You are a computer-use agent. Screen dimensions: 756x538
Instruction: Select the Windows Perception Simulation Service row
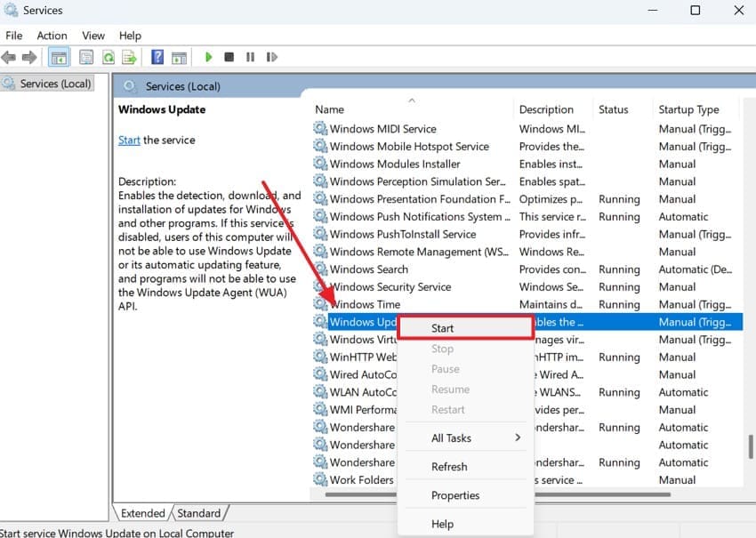527,181
